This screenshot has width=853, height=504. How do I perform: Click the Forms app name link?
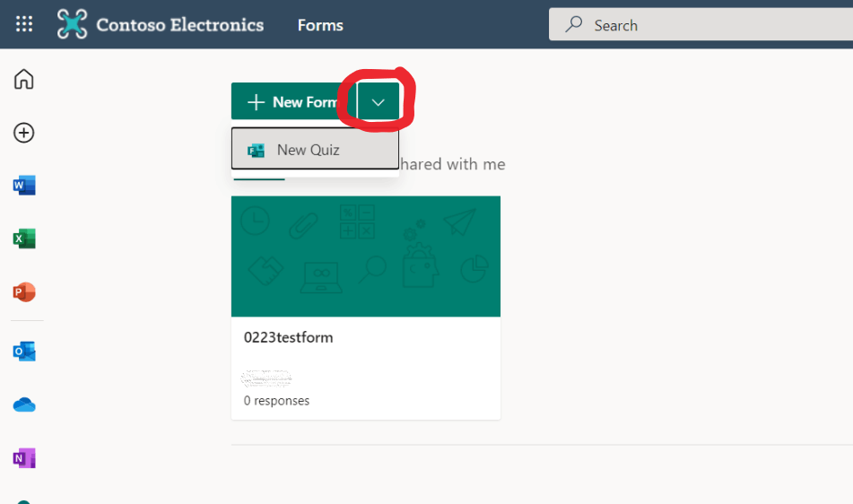(320, 25)
